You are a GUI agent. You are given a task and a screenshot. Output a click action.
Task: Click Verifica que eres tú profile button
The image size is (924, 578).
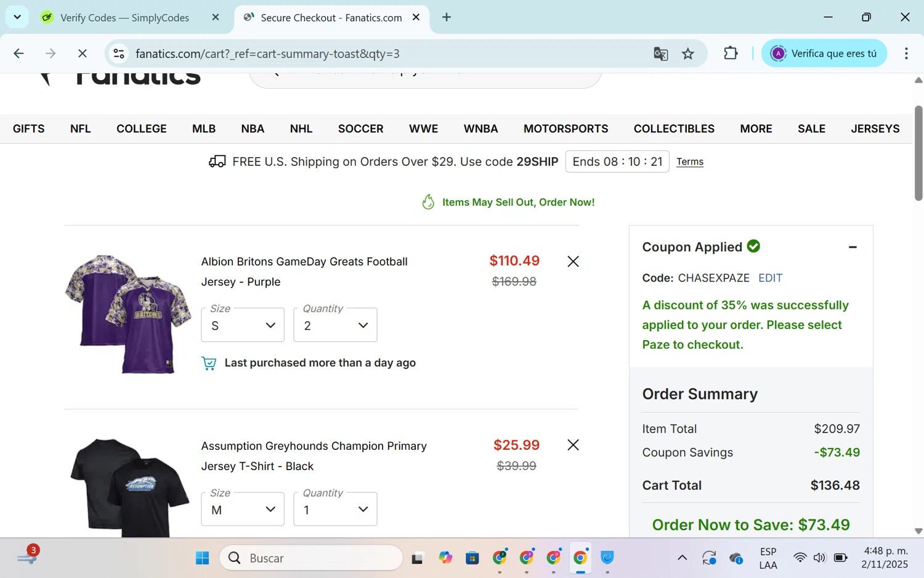[824, 54]
